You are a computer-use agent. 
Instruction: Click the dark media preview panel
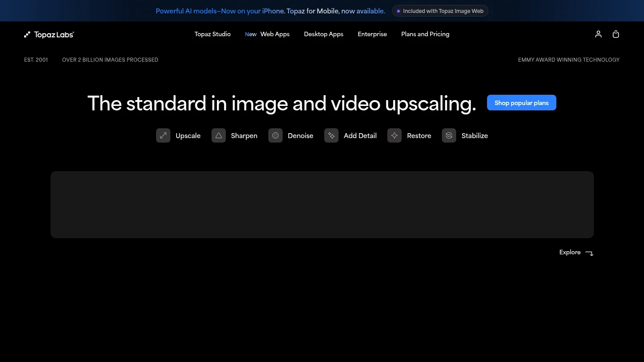(x=322, y=205)
